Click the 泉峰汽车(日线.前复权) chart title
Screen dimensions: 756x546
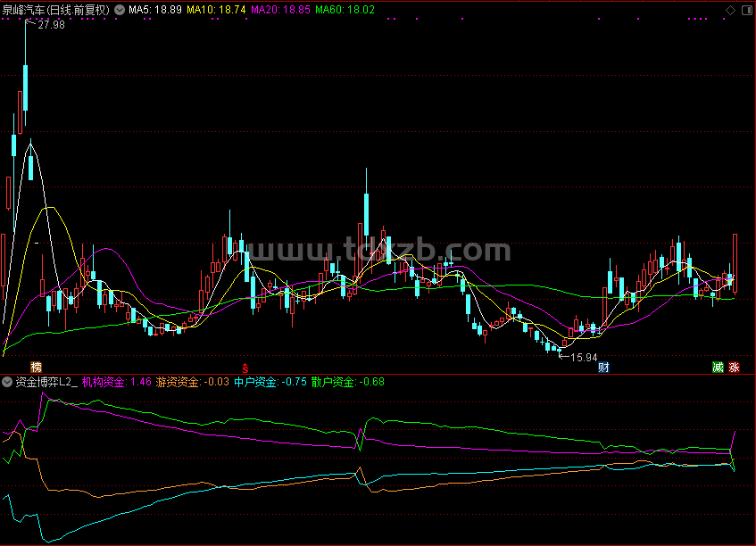(56, 10)
